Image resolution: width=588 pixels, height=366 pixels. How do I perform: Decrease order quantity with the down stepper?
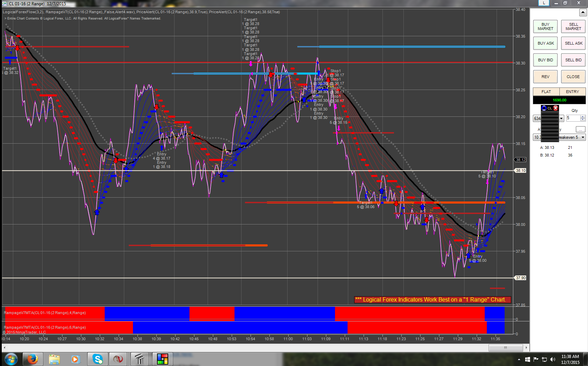(583, 120)
